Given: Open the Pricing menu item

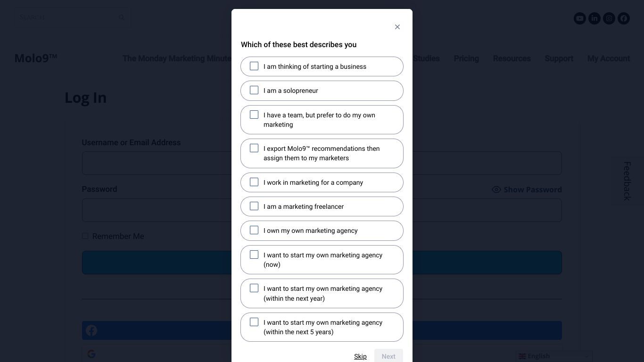Looking at the screenshot, I should pos(466,58).
